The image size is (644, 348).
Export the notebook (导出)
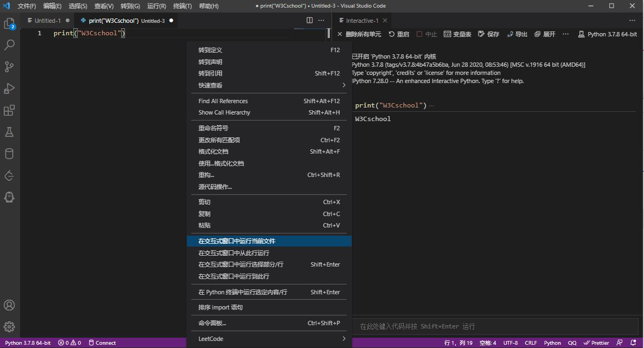517,34
